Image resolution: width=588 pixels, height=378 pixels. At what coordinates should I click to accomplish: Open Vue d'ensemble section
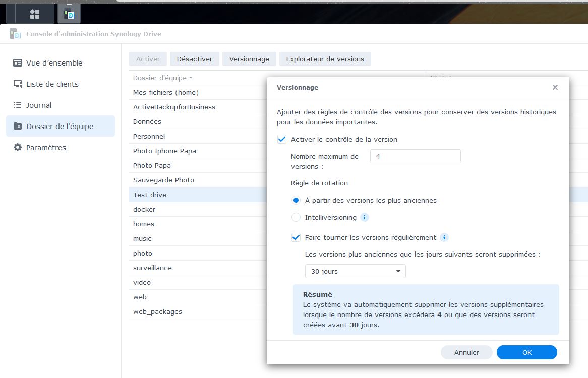61,63
